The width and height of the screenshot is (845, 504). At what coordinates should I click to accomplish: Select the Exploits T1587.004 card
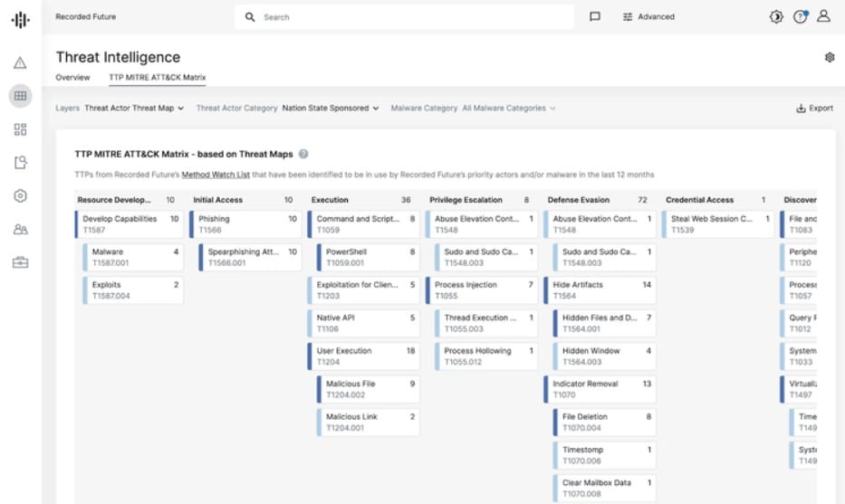coord(133,290)
